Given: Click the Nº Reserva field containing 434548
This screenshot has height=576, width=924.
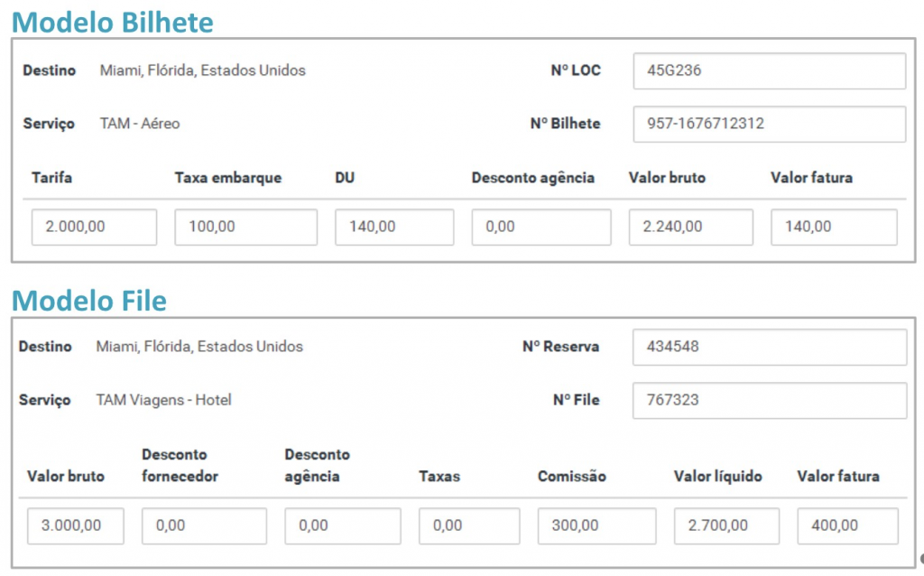Looking at the screenshot, I should click(x=770, y=348).
